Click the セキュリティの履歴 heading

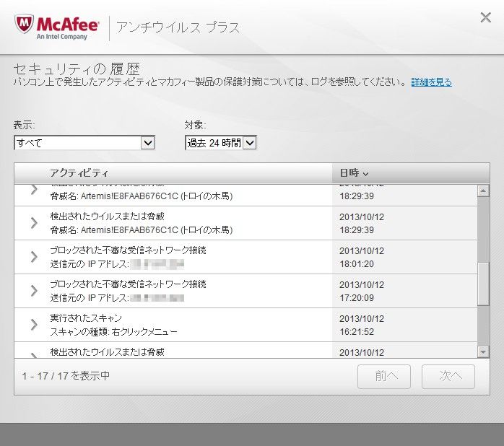pos(77,69)
